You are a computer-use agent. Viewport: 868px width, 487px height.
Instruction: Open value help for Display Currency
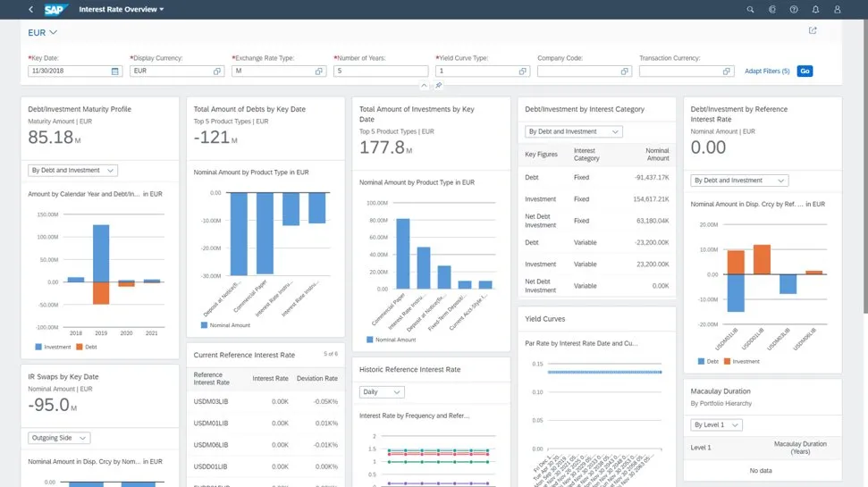[x=217, y=71]
